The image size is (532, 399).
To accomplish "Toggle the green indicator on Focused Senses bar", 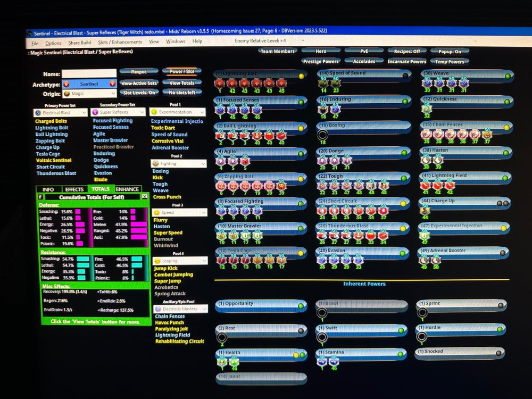I will coord(301,101).
